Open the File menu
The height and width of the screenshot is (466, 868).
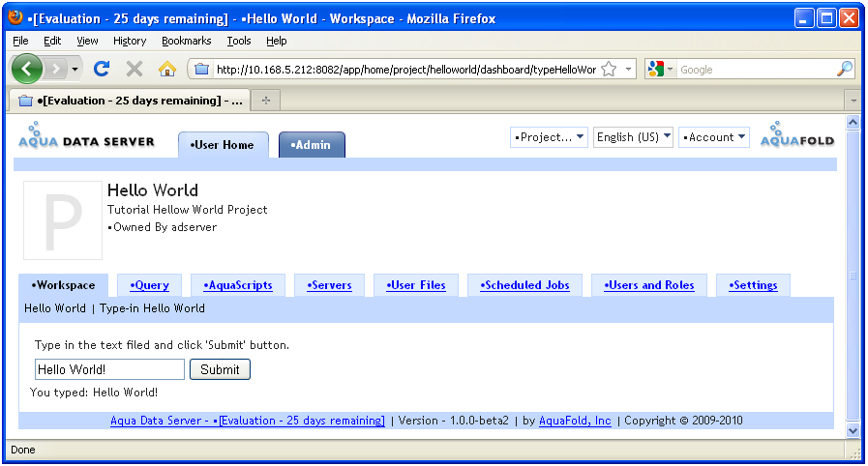20,41
